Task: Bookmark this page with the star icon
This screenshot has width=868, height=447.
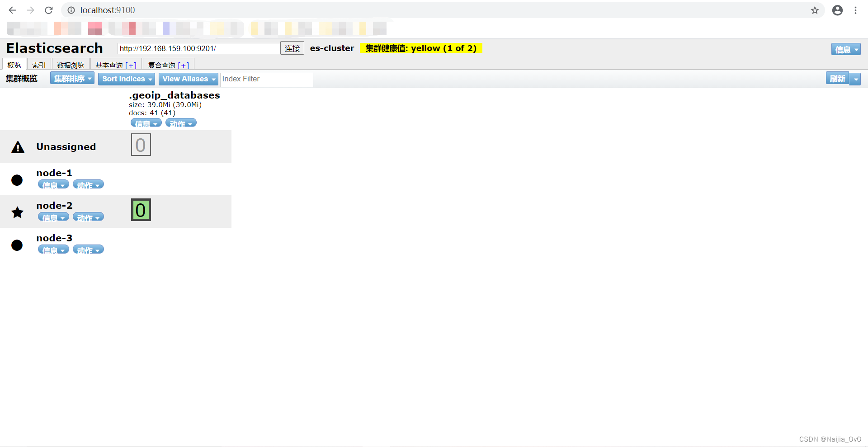Action: pos(815,10)
